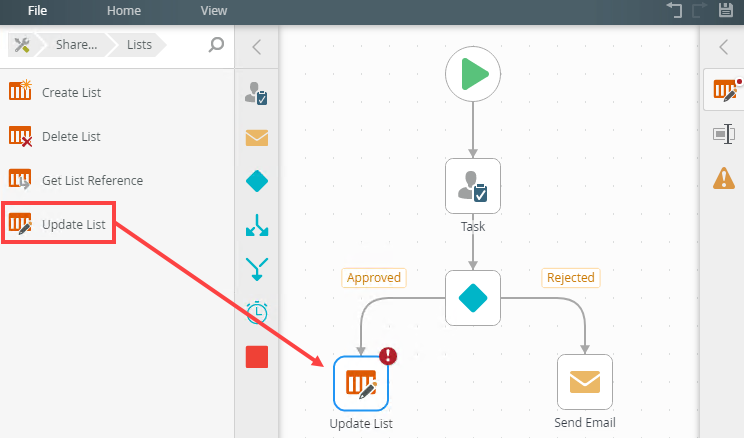Select the Get List Reference step

(x=93, y=180)
